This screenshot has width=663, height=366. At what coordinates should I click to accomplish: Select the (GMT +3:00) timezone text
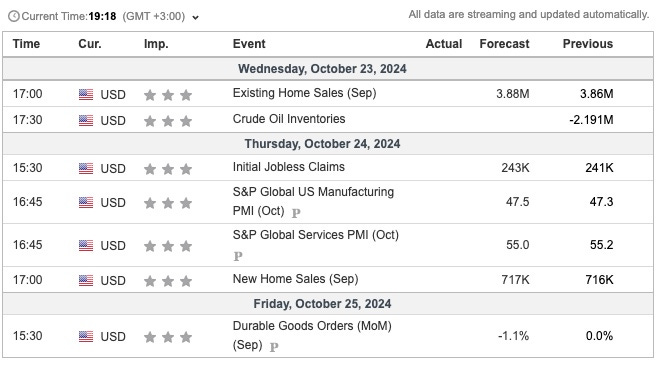pos(154,16)
